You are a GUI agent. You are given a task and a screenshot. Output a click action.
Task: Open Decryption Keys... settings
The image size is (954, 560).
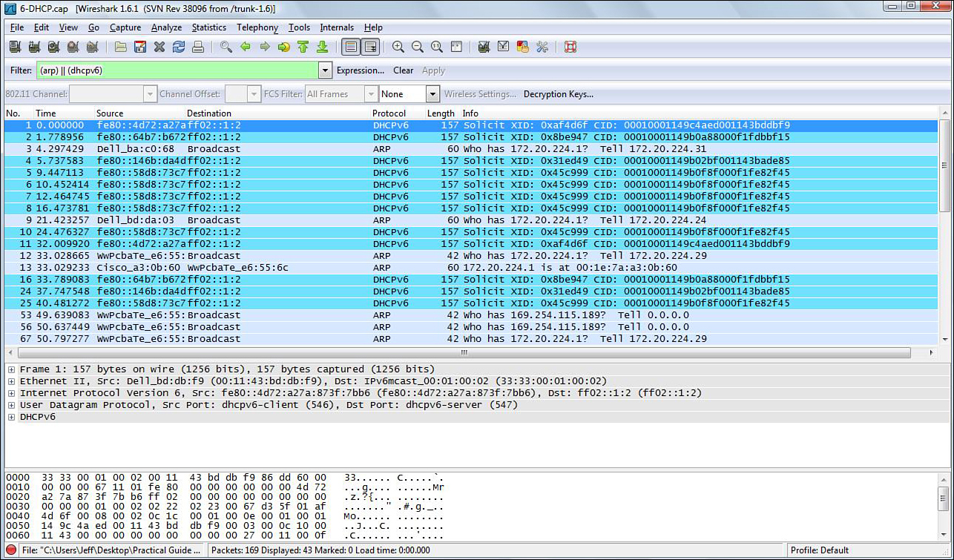[x=559, y=94]
